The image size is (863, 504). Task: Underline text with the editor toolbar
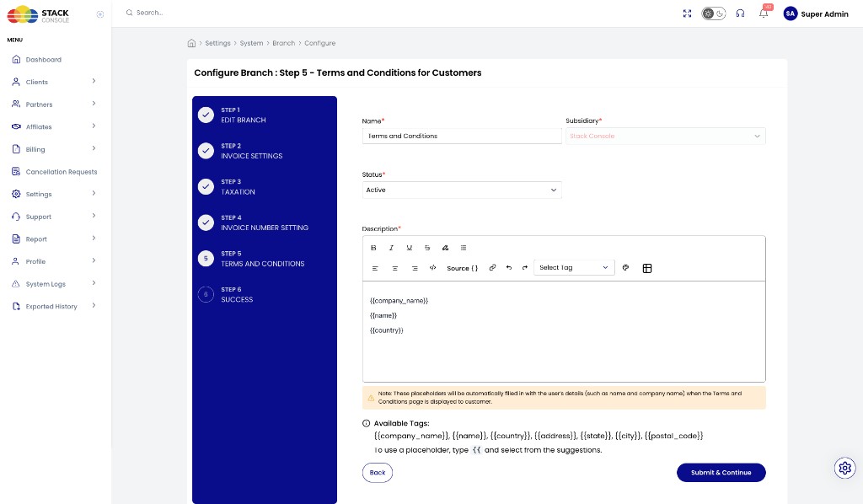point(410,248)
